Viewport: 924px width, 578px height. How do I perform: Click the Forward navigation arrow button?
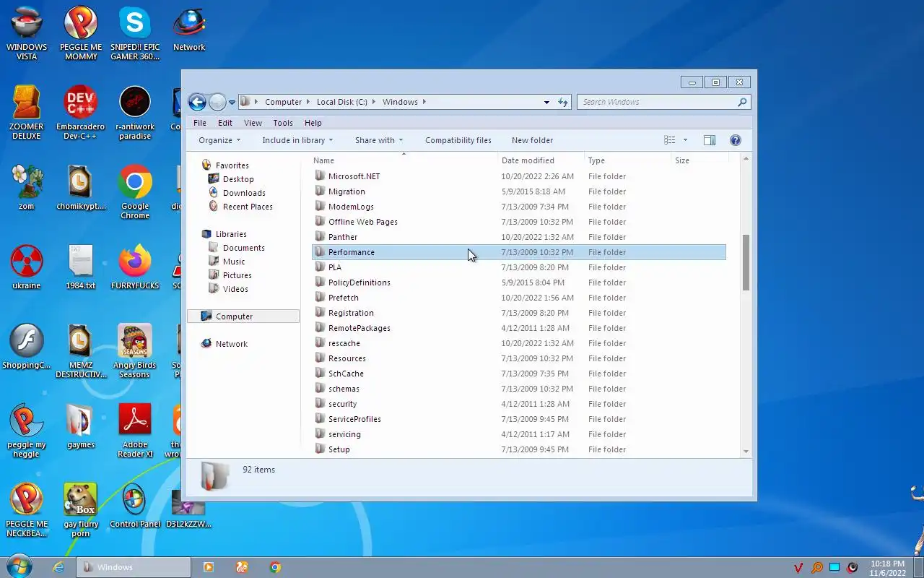(x=217, y=102)
